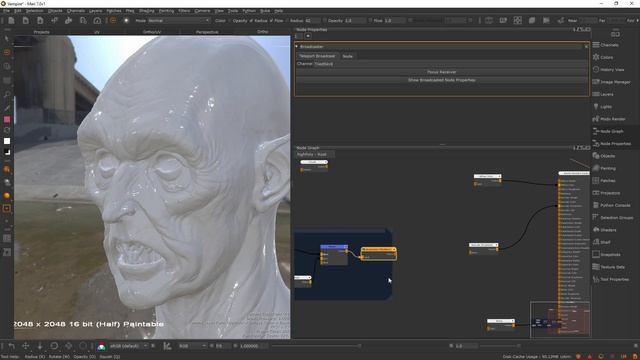Viewport: 640px width, 360px height.
Task: Click the red foreground color swatch
Action: click(x=7, y=120)
